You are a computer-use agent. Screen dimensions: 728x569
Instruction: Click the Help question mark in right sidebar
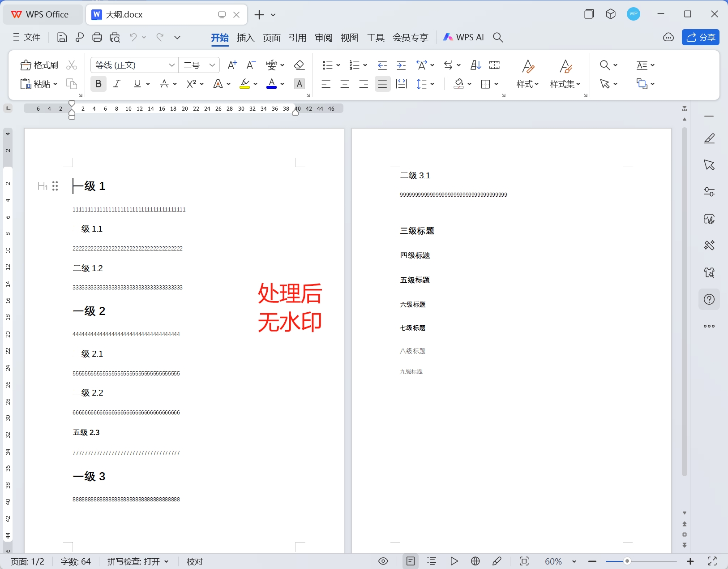pos(709,299)
